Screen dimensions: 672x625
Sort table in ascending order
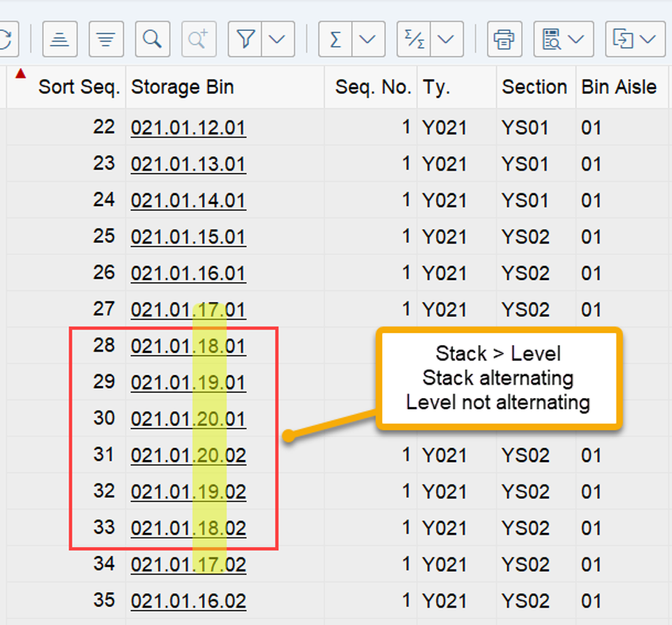click(60, 40)
